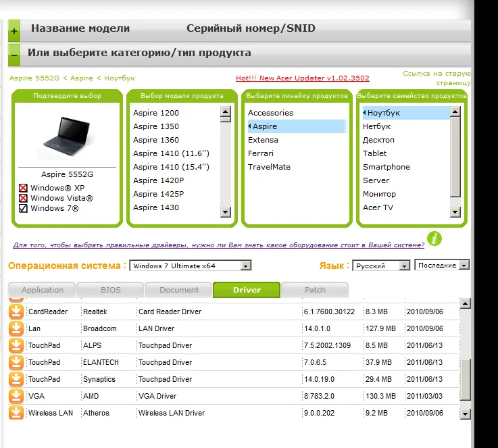Collapse the category selection section with minus
The image size is (498, 448).
(14, 55)
